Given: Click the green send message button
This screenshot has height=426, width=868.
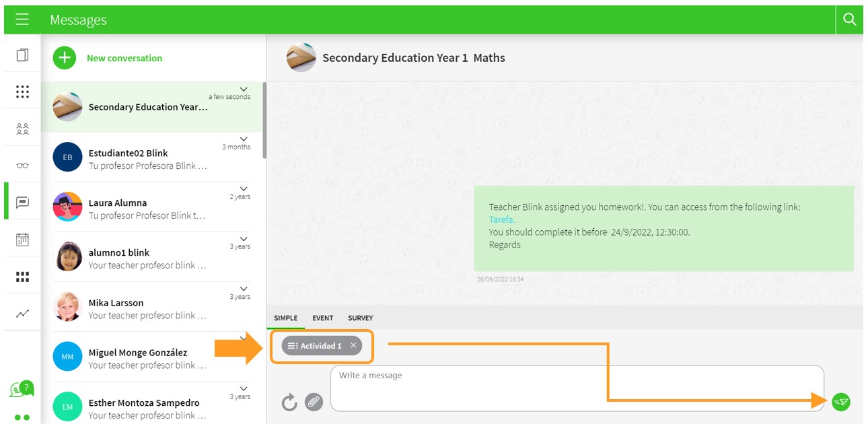Looking at the screenshot, I should click(840, 402).
